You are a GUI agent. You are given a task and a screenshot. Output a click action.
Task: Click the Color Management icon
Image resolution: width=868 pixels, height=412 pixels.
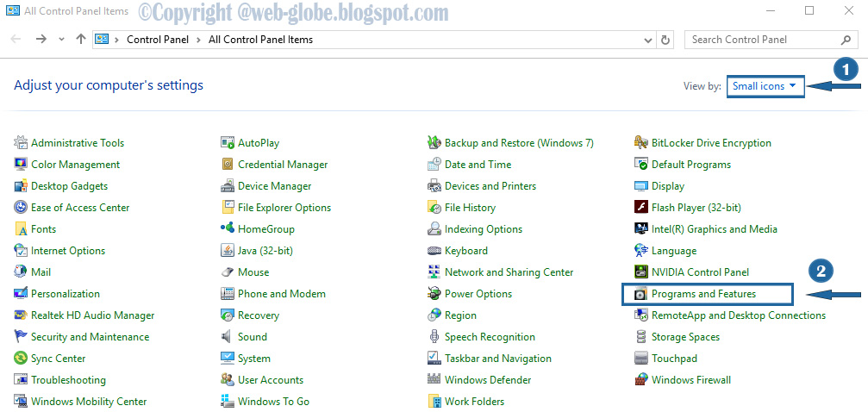pyautogui.click(x=21, y=165)
